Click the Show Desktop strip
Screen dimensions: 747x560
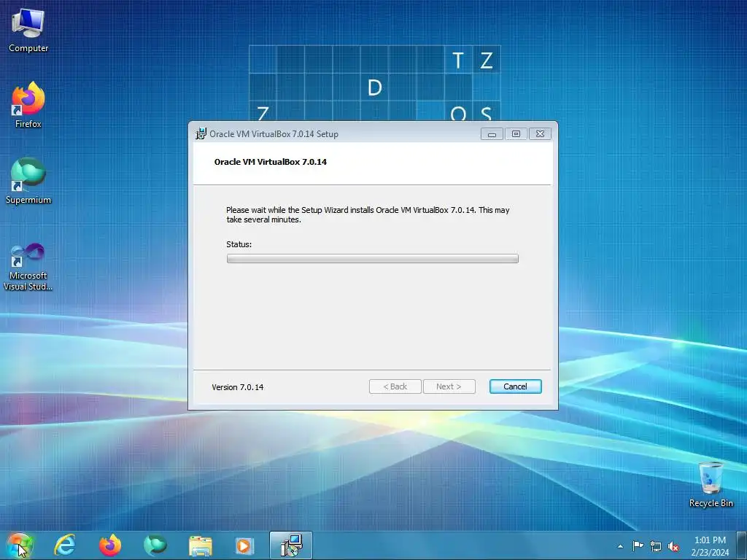tap(742, 545)
